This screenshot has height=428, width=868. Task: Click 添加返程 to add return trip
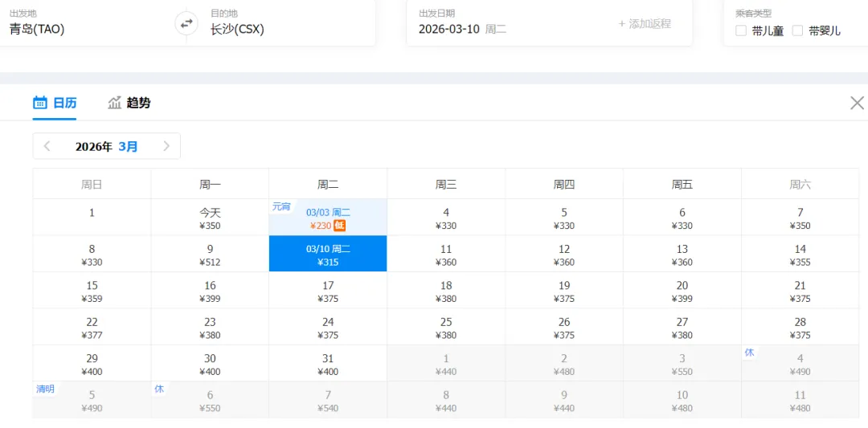[x=645, y=24]
